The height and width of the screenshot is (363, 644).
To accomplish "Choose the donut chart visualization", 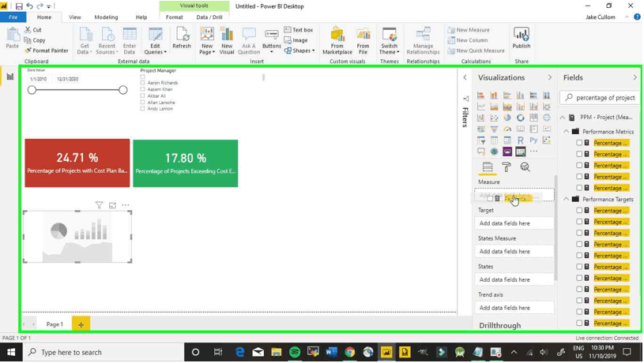I will (521, 118).
